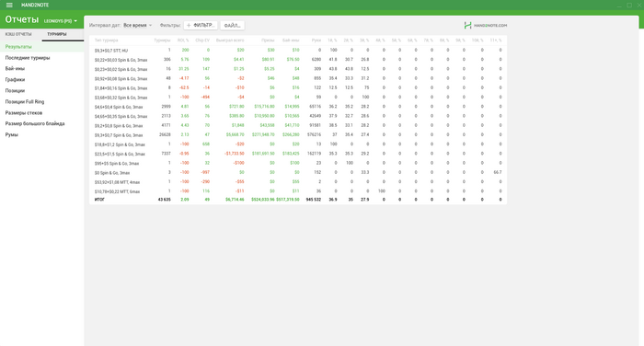Select the $53,92+$1,08 MTT, 4max row
The width and height of the screenshot is (644, 346).
coord(298,181)
